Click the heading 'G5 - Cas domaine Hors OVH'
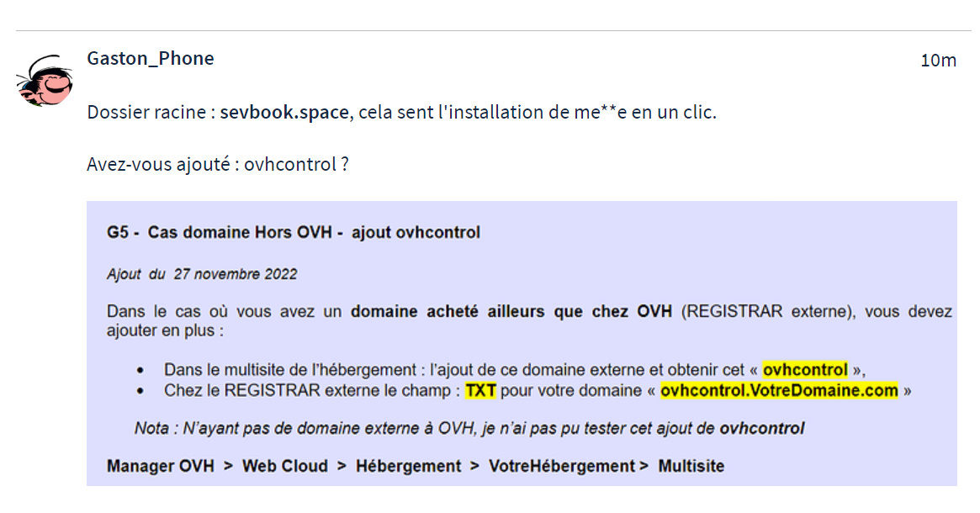The height and width of the screenshot is (513, 980). 294,232
